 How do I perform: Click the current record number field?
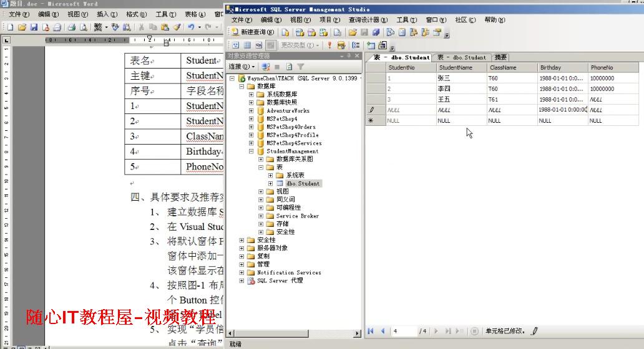pos(404,331)
